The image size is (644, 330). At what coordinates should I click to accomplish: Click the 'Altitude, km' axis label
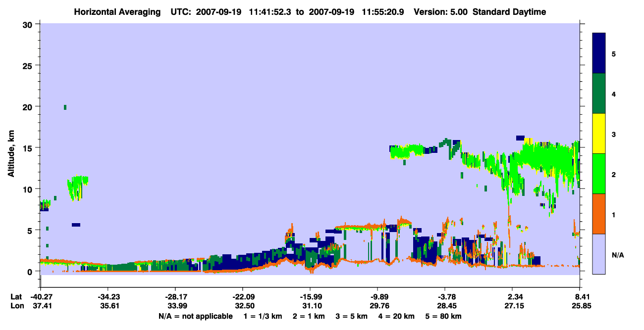[x=11, y=153]
